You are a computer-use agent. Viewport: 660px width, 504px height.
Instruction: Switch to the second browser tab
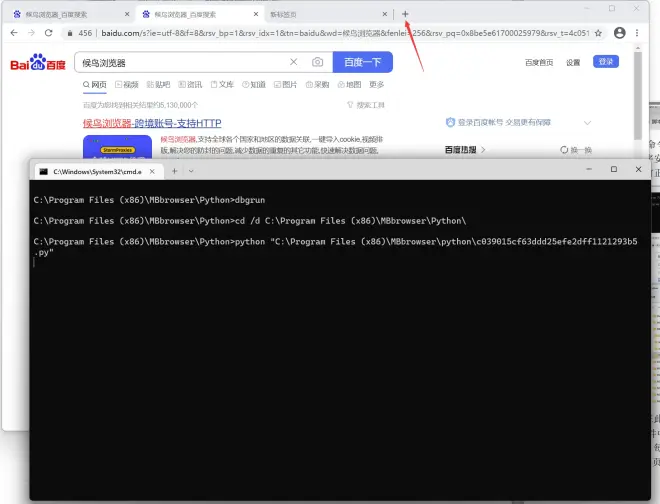coord(200,14)
